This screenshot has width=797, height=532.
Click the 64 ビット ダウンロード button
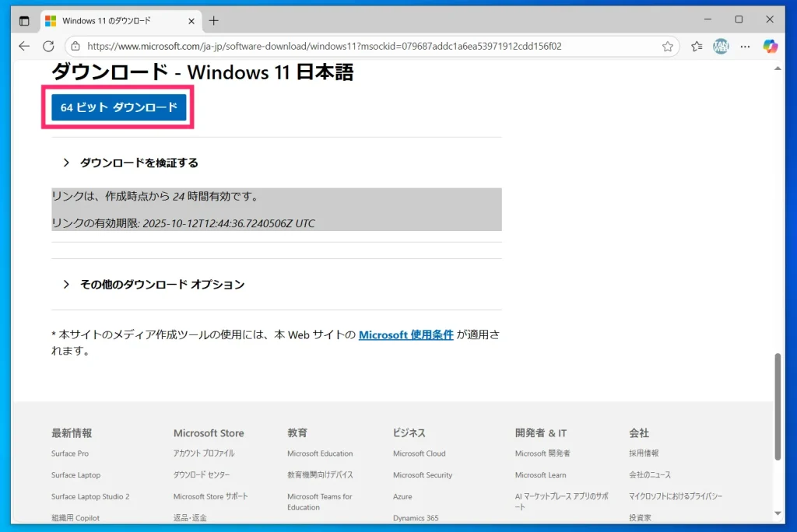[x=118, y=107]
